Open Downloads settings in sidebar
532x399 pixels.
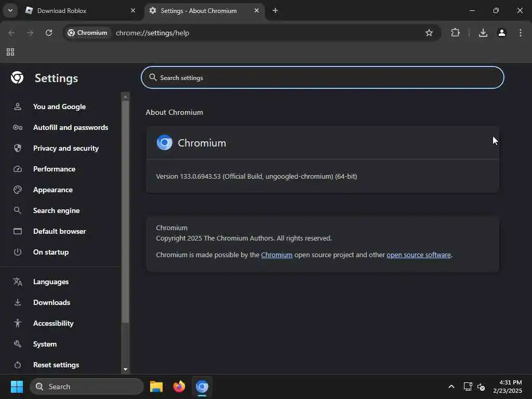point(51,302)
